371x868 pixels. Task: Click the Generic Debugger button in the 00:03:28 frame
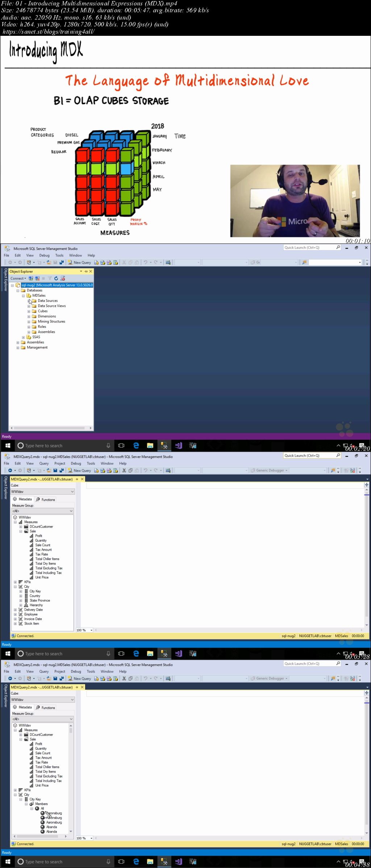pos(269,470)
